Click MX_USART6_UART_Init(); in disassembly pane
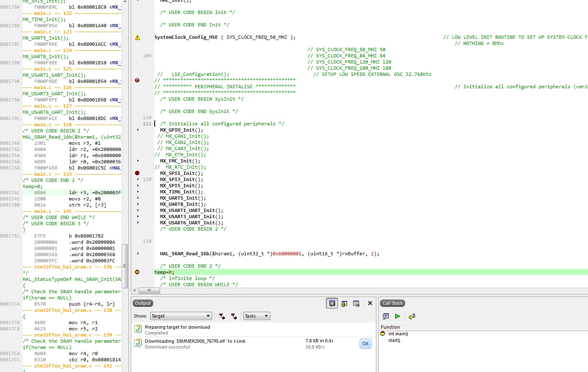Image resolution: width=588 pixels, height=372 pixels. [54, 112]
